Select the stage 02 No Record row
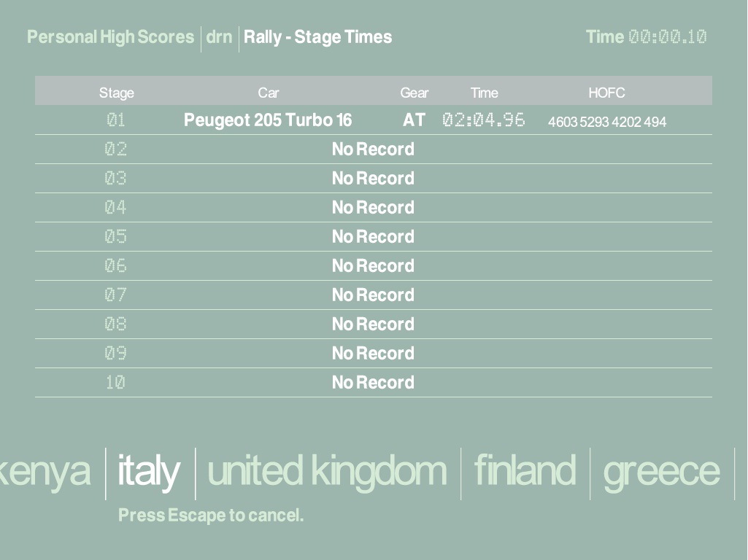Viewport: 748px width, 560px height. coord(373,149)
